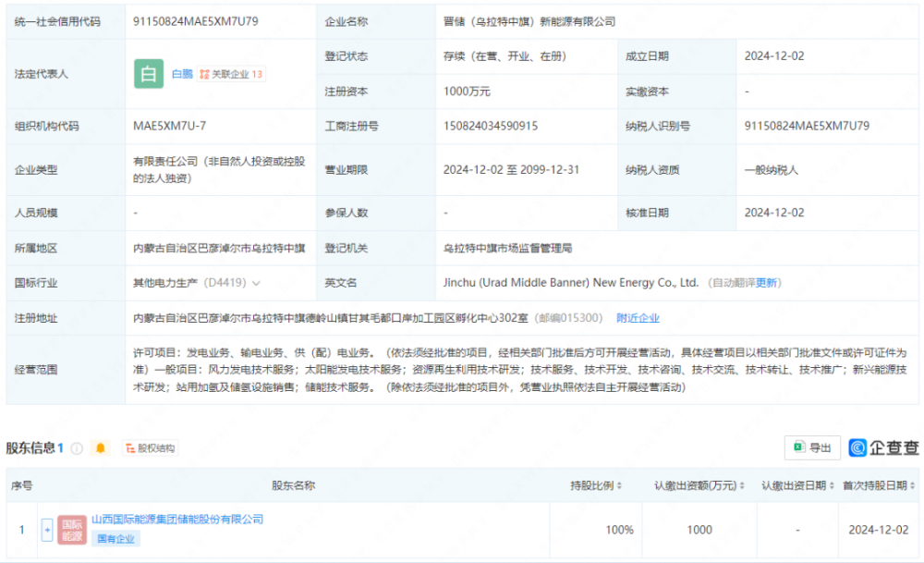Click the green 白 avatar of legal representative

pyautogui.click(x=149, y=74)
